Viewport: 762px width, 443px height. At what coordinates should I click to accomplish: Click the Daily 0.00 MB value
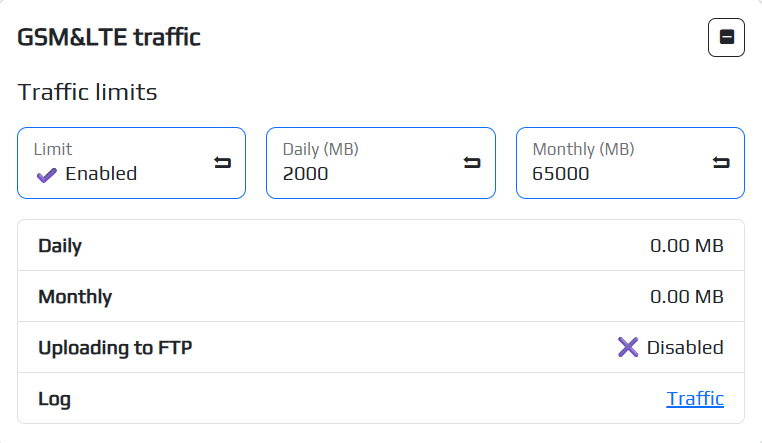click(x=686, y=245)
